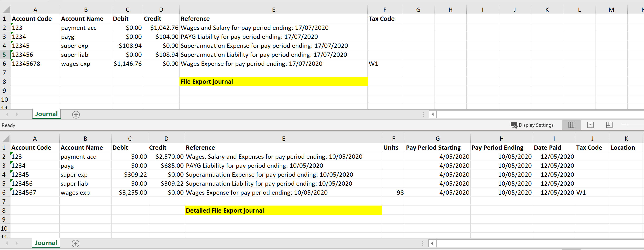644x250 pixels.
Task: Click the zoom out minus button
Action: (623, 125)
